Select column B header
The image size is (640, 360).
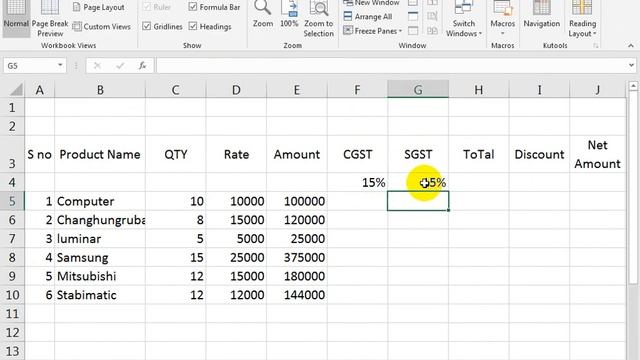pos(100,90)
